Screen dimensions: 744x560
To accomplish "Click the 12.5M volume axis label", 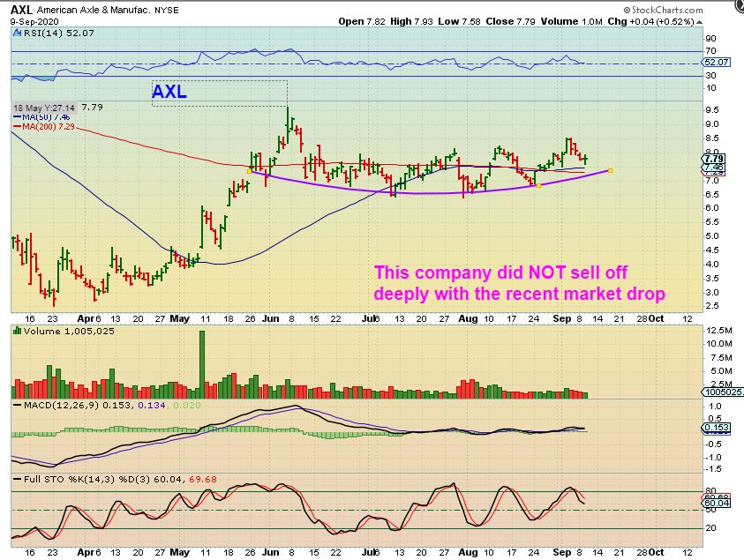I will point(719,331).
